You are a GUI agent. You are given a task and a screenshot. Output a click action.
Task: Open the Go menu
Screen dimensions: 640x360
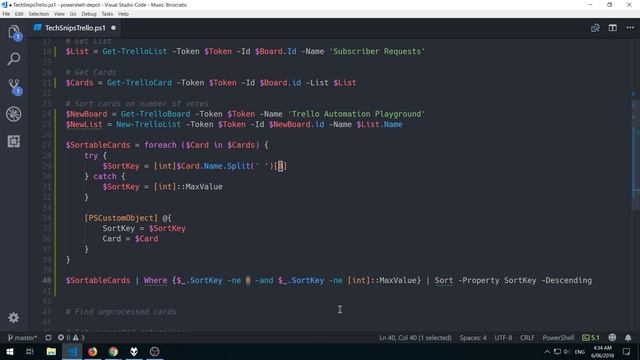pos(73,14)
